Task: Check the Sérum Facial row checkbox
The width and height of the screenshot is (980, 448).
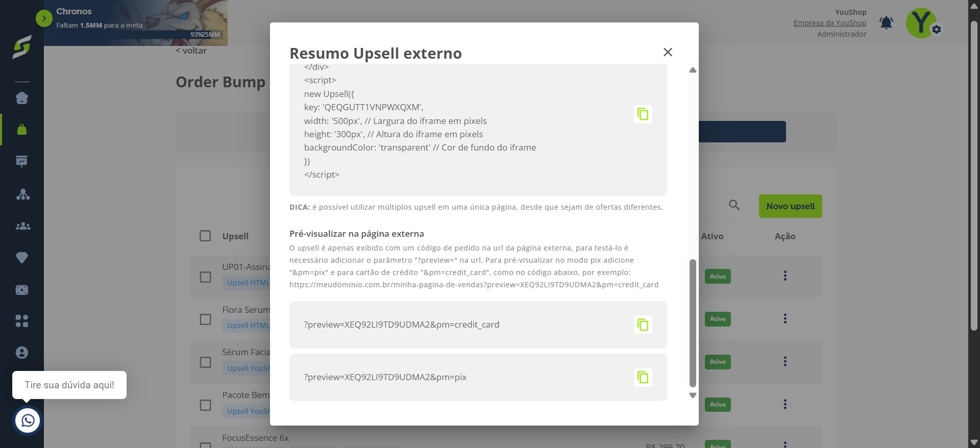Action: click(205, 362)
